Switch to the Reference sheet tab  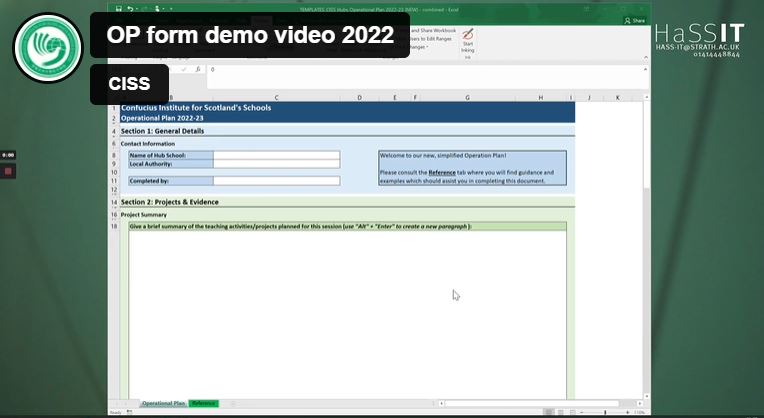point(203,403)
